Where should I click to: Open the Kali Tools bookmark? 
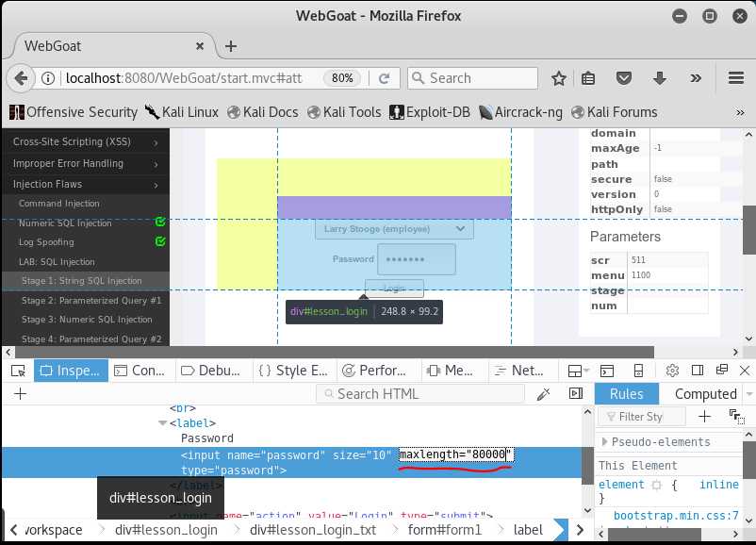(x=344, y=112)
